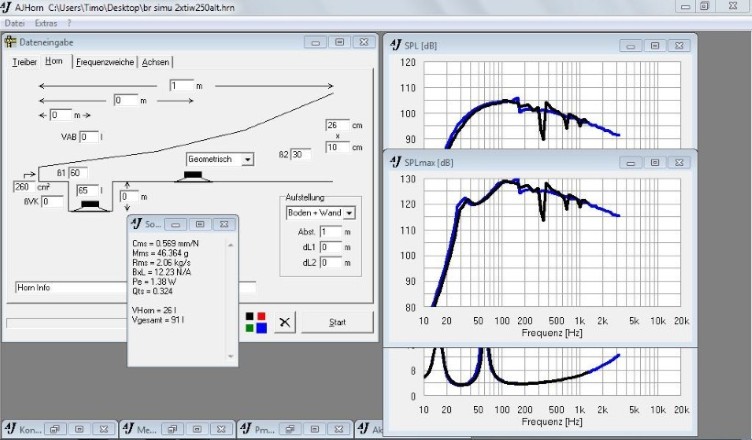The width and height of the screenshot is (752, 440).
Task: Click the driver icon in the rear chamber
Action: pyautogui.click(x=90, y=206)
